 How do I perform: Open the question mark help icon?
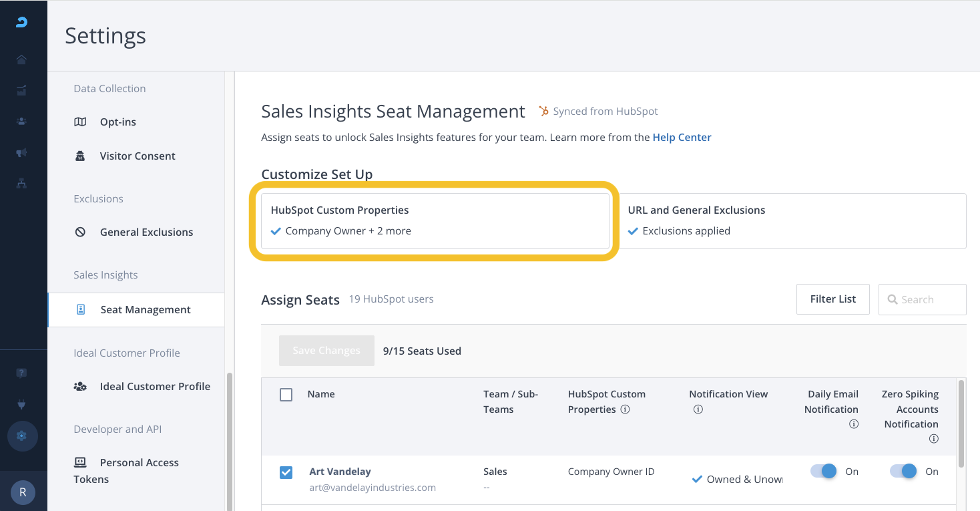click(21, 373)
